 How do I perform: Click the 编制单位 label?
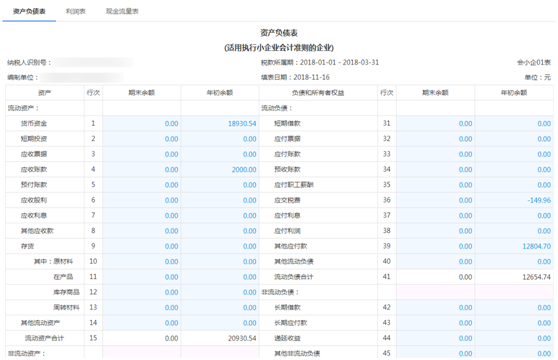click(23, 77)
